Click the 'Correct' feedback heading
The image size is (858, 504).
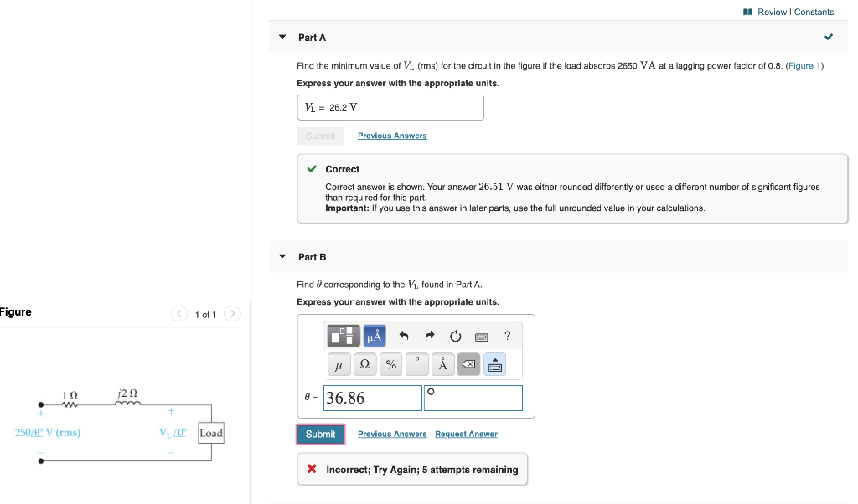point(343,169)
